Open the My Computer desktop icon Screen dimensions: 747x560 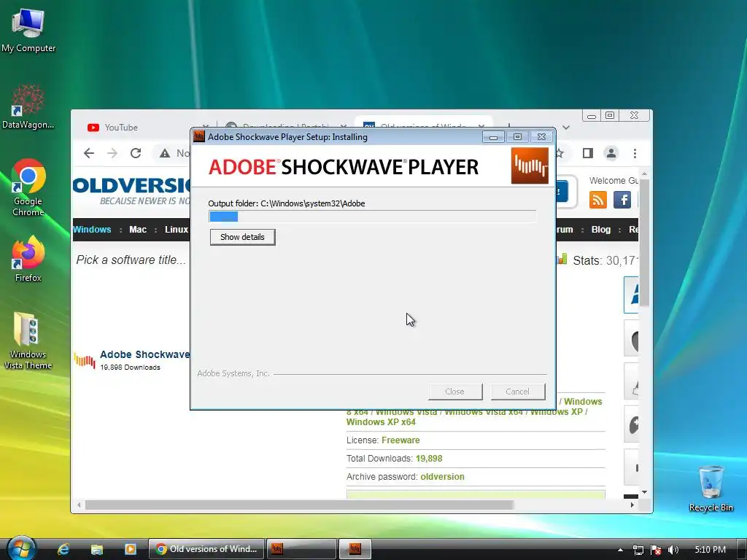pos(28,30)
